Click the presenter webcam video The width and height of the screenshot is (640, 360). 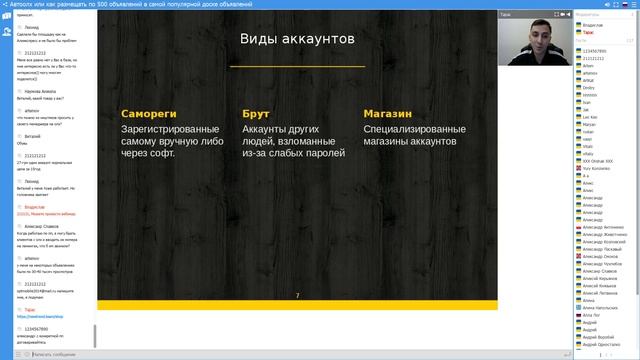point(535,42)
